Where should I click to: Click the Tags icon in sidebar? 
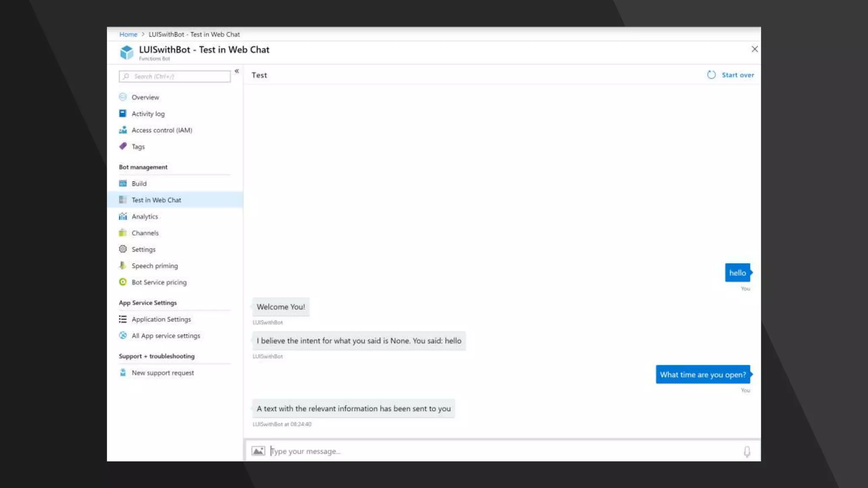(x=123, y=146)
